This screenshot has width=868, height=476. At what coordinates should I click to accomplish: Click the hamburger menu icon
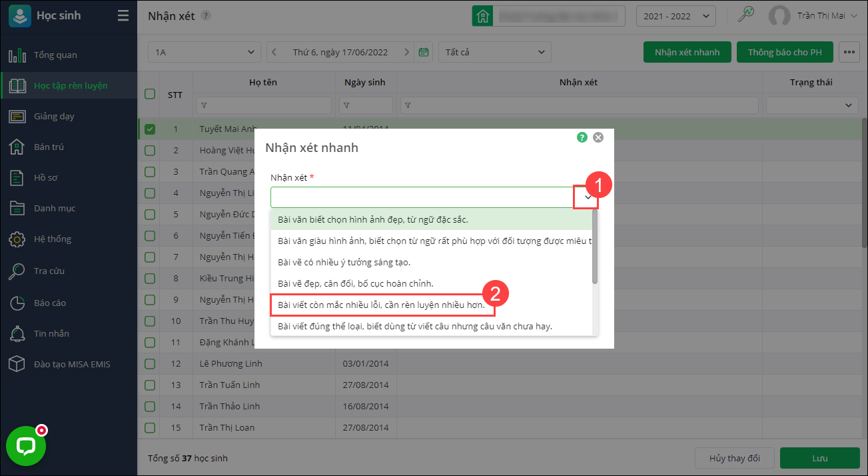[x=123, y=15]
